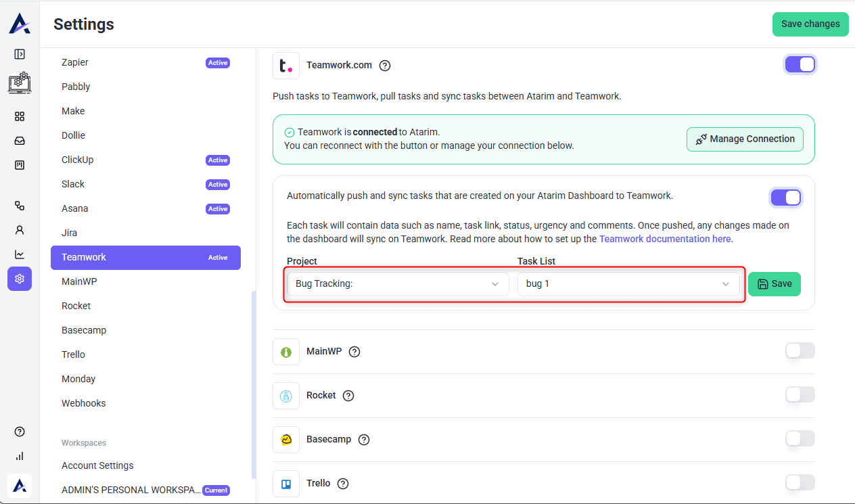Open the monitor with gears icon
Screen dimensions: 855x504
pyautogui.click(x=20, y=83)
